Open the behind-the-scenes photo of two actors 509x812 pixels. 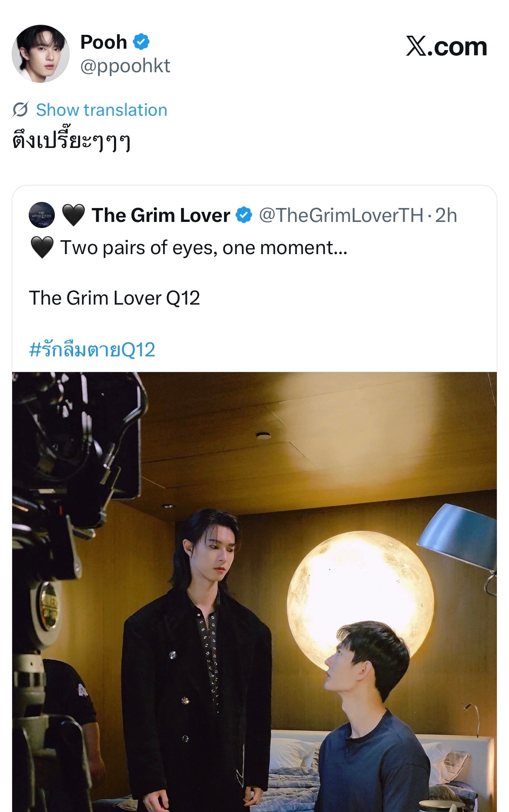pos(254,592)
